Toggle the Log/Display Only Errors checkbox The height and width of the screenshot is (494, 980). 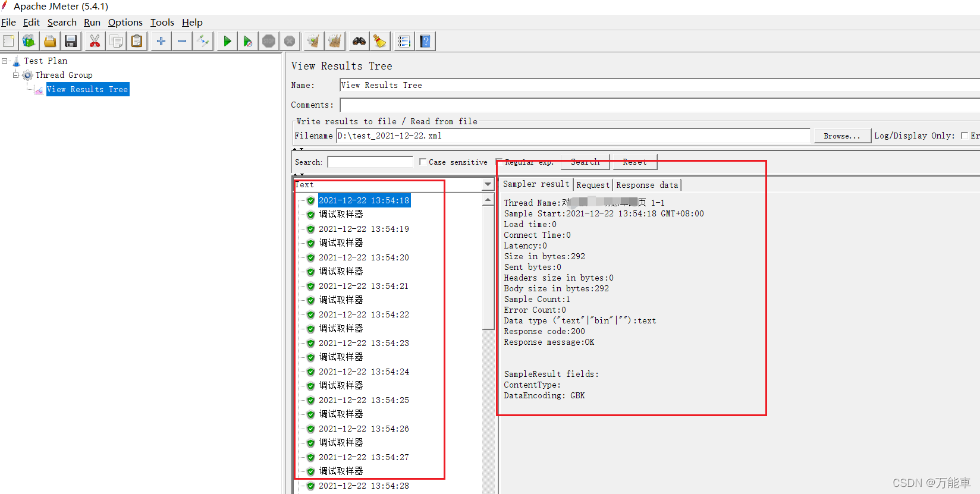point(965,136)
